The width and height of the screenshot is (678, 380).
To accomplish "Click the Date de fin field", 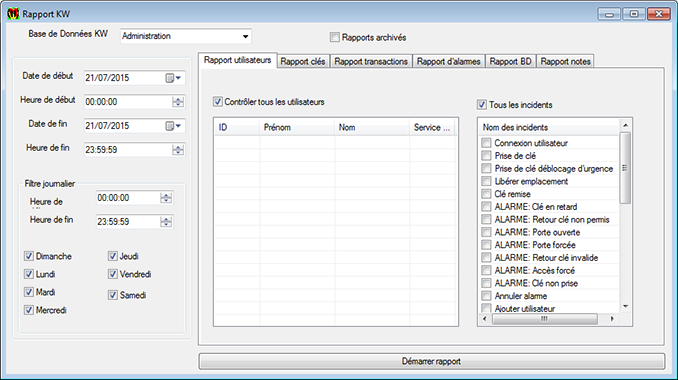I will coord(134,126).
